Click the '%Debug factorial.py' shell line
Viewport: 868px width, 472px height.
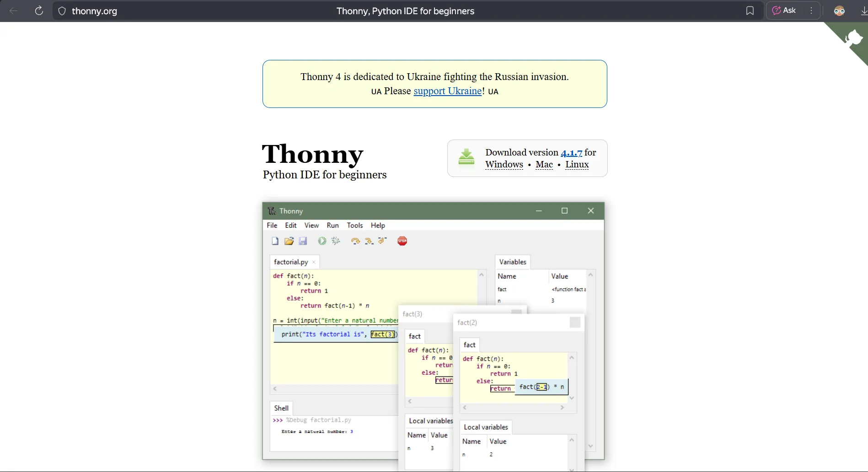click(319, 420)
